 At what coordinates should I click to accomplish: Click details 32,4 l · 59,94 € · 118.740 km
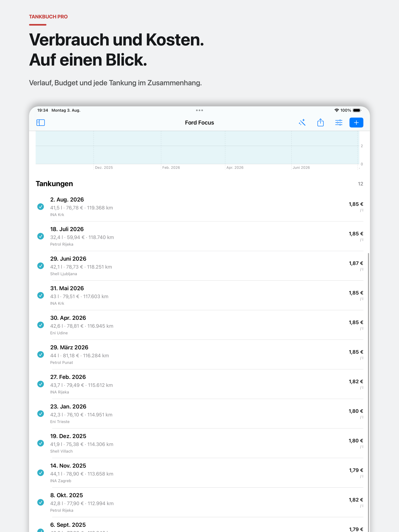click(82, 237)
